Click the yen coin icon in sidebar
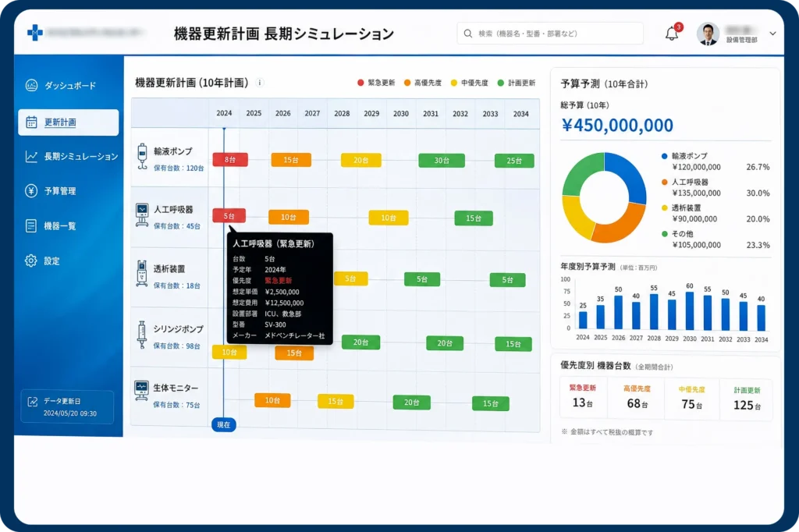799x532 pixels. coord(31,190)
